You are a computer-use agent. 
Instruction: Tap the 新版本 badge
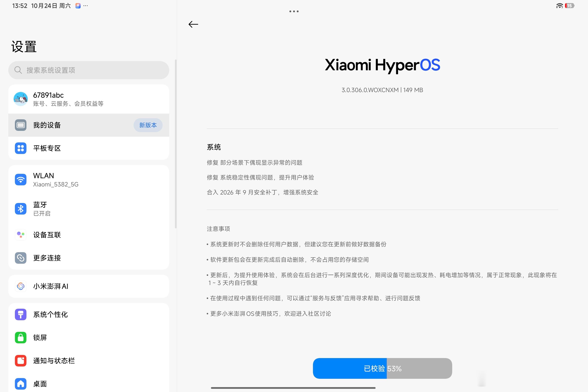point(148,125)
